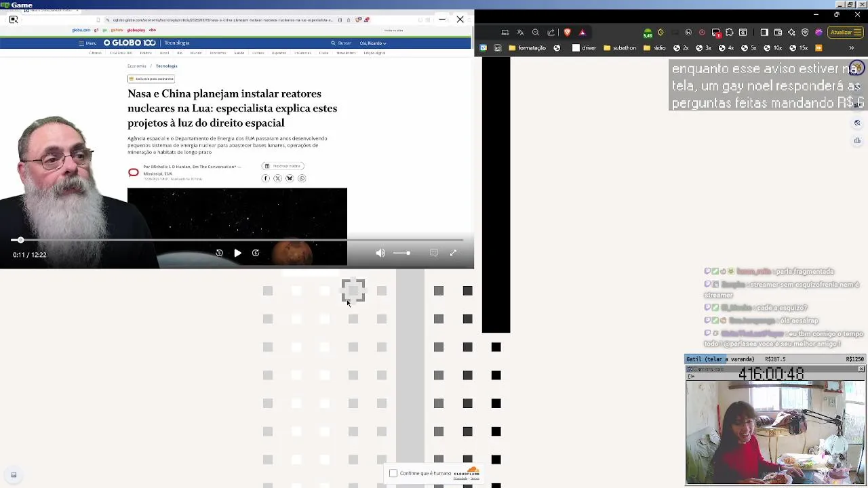The image size is (868, 488).
Task: Click the Atualizar browser update button
Action: (846, 32)
